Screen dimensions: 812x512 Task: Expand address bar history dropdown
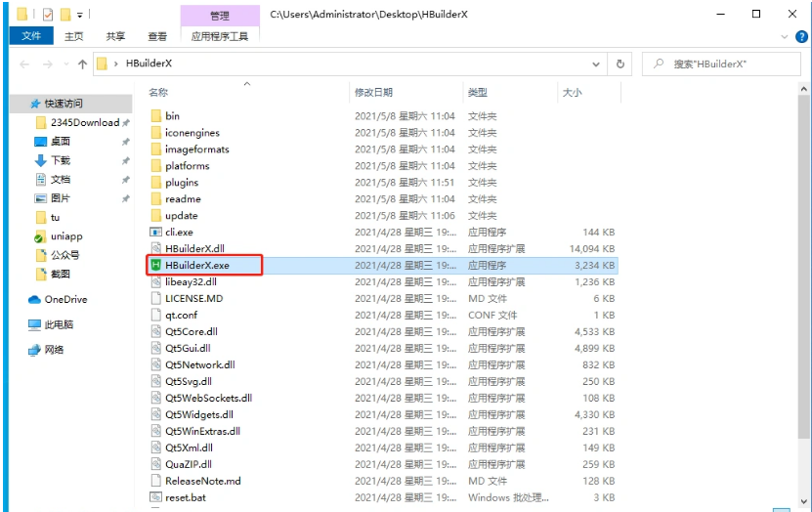596,64
